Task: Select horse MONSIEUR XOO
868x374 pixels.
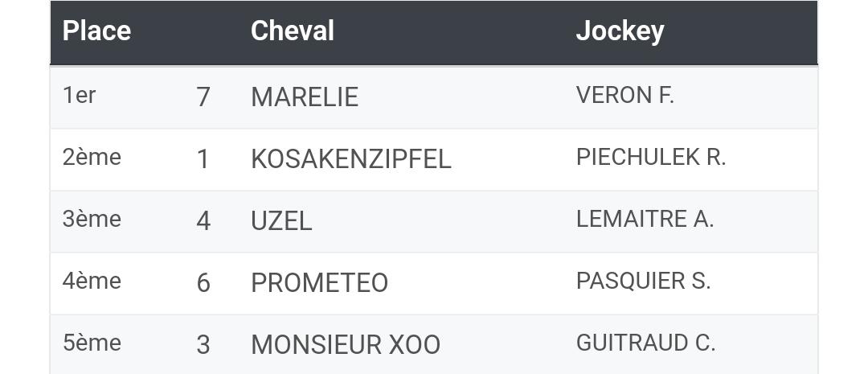Action: 346,345
